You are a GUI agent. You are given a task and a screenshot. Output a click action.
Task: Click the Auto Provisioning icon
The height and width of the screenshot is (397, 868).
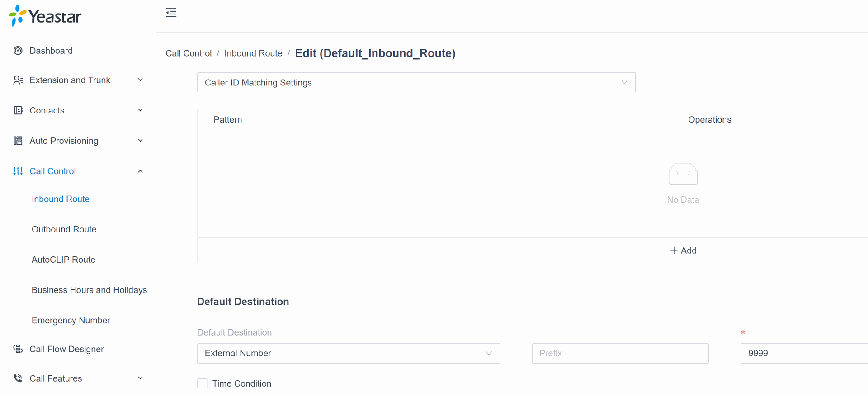click(x=18, y=141)
